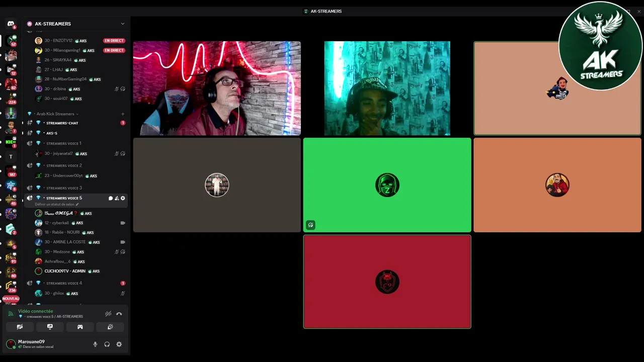
Task: Click camera icon next to 12 - cyberkall
Action: [x=123, y=223]
